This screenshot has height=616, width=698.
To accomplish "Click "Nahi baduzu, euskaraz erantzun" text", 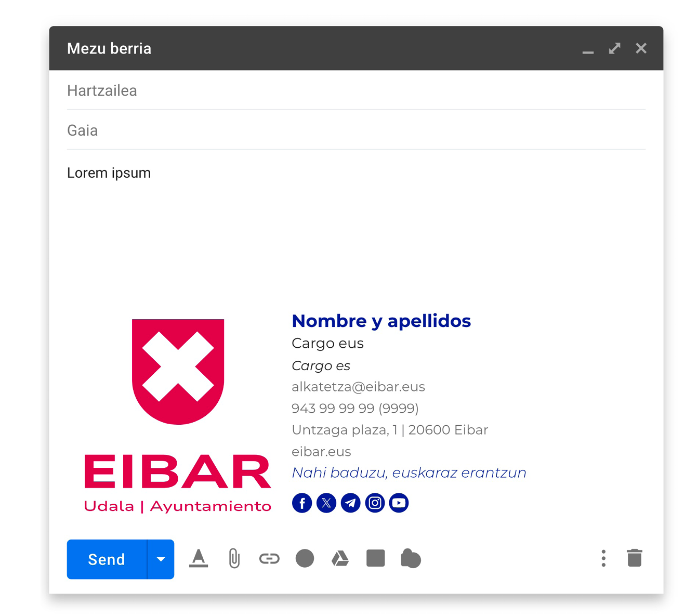I will (409, 473).
